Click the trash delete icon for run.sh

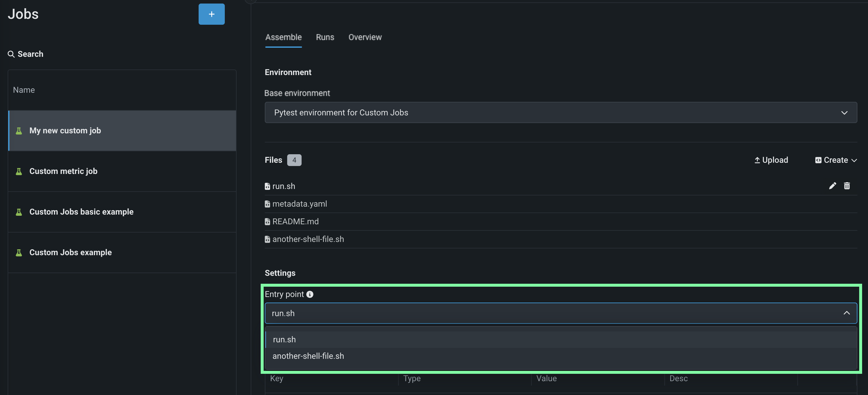point(847,186)
